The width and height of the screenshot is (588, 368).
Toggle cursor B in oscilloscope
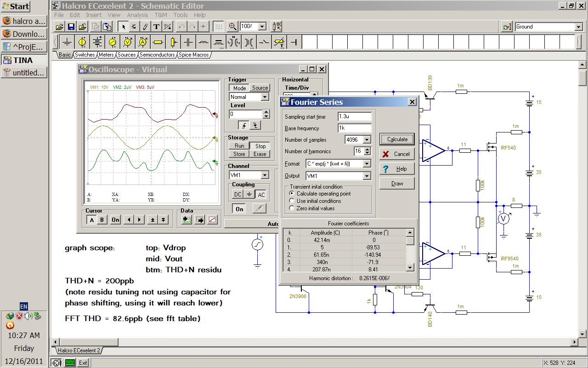(x=102, y=220)
